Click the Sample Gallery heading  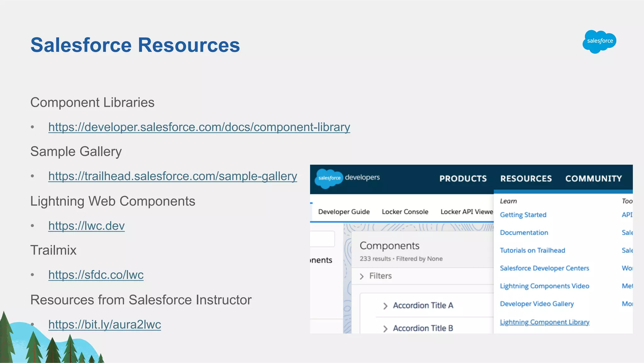(x=76, y=152)
